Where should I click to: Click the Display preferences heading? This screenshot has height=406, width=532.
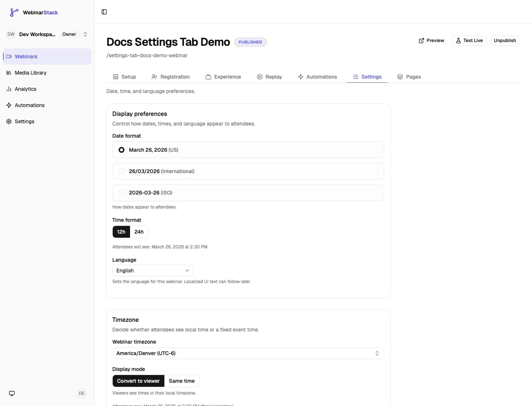(x=140, y=114)
